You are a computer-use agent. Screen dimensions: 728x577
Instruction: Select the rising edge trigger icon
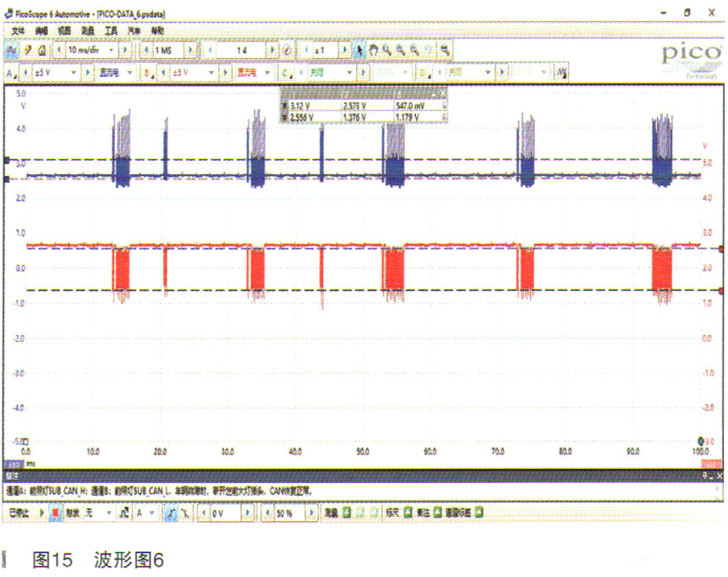(x=172, y=513)
